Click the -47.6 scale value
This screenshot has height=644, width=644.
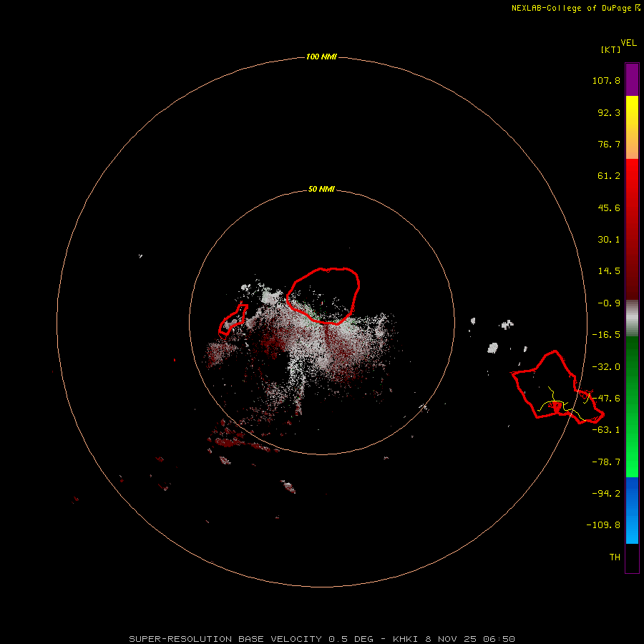606,399
